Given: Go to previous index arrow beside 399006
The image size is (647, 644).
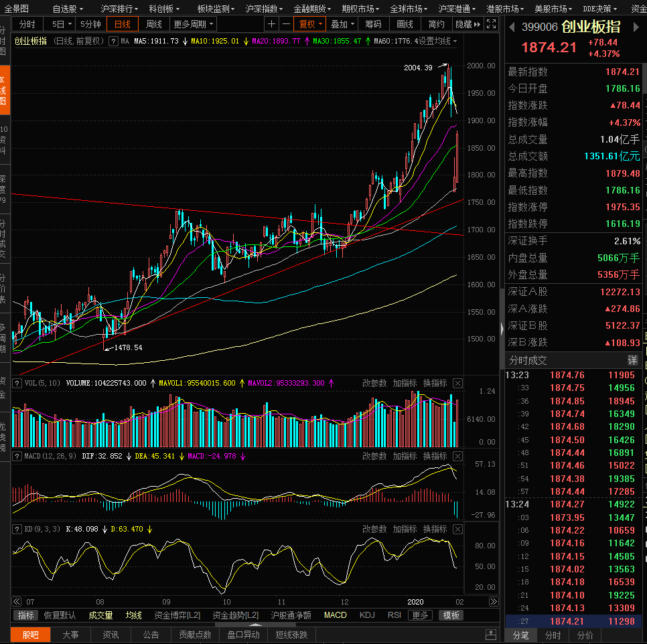Looking at the screenshot, I should [512, 27].
